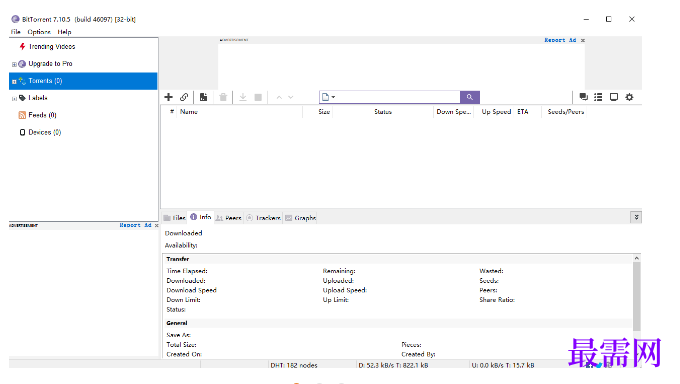Click the device screen toolbar icon
This screenshot has width=680, height=384.
[x=614, y=97]
